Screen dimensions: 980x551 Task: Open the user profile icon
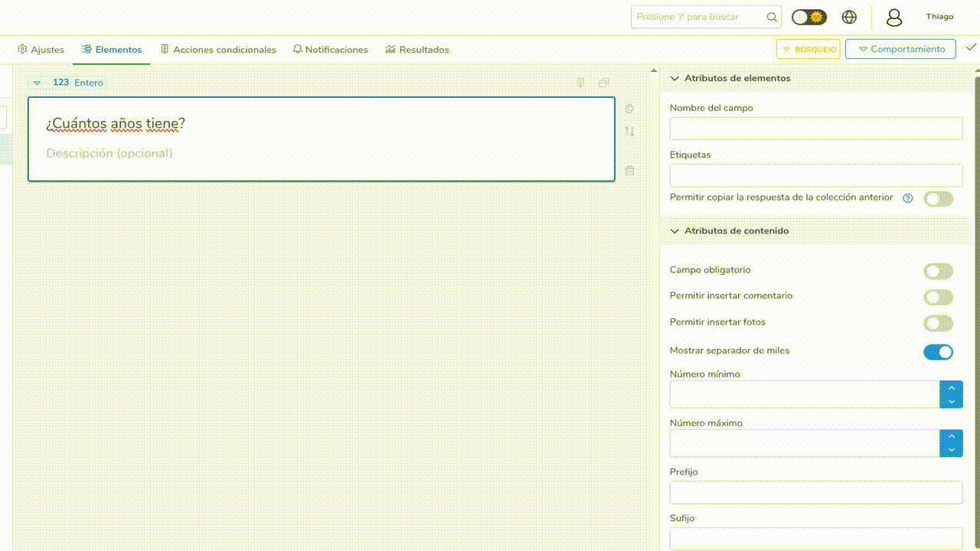[x=893, y=17]
